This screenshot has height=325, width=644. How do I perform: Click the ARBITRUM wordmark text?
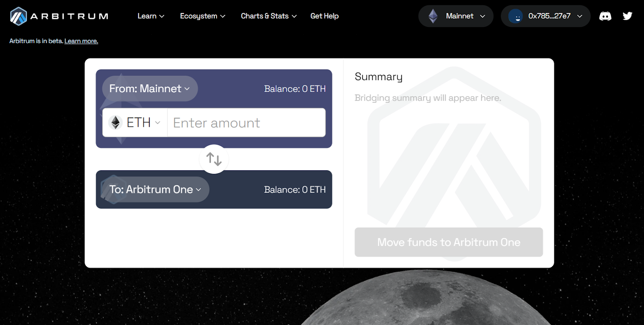[x=69, y=16]
